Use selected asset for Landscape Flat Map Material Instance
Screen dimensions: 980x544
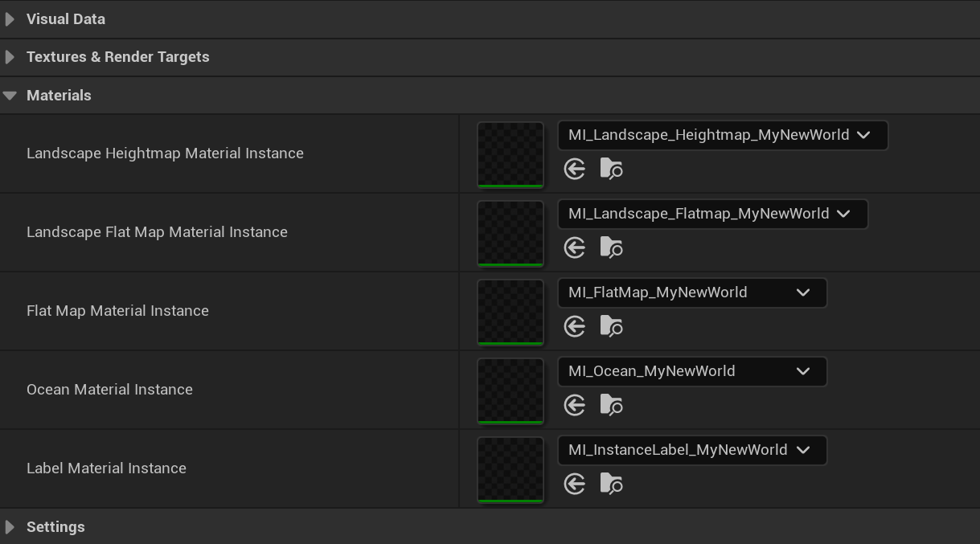coord(575,247)
